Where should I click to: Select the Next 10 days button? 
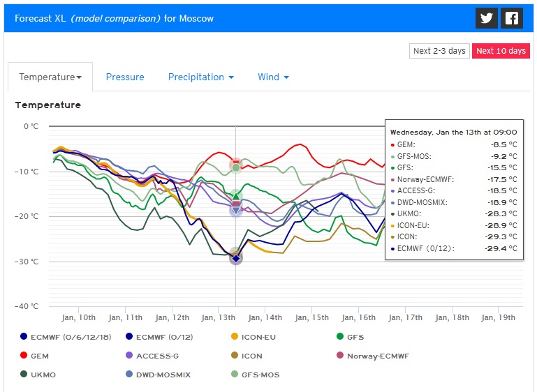point(501,51)
